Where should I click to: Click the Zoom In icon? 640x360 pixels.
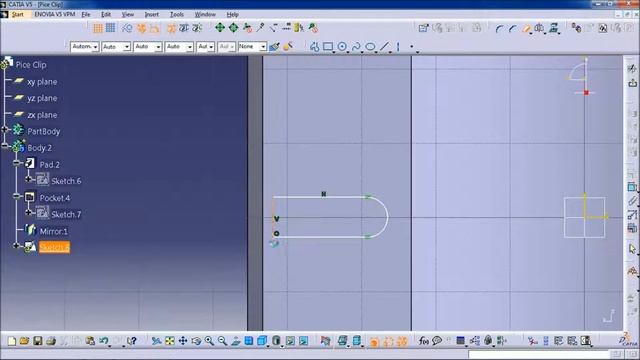[x=209, y=341]
